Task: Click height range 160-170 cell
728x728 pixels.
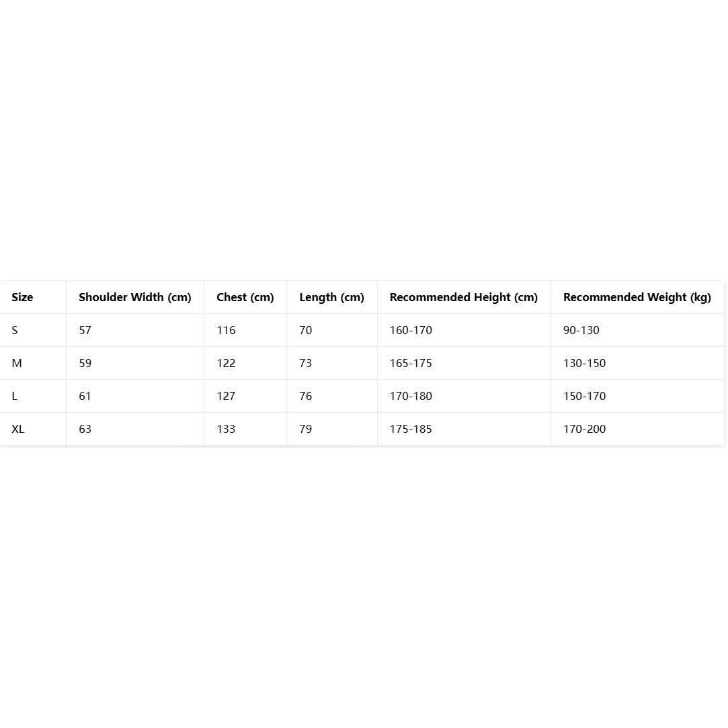Action: (x=411, y=330)
